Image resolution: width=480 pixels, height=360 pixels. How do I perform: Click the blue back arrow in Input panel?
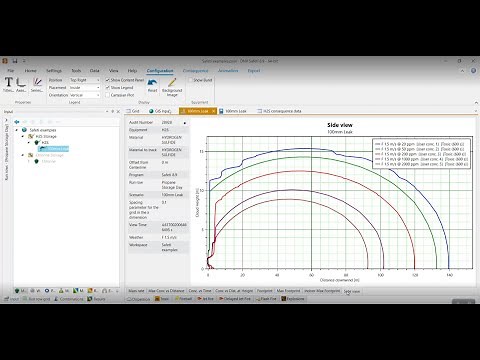click(17, 122)
